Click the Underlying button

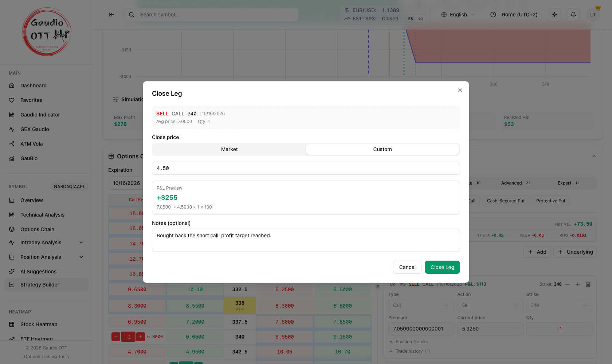click(575, 252)
